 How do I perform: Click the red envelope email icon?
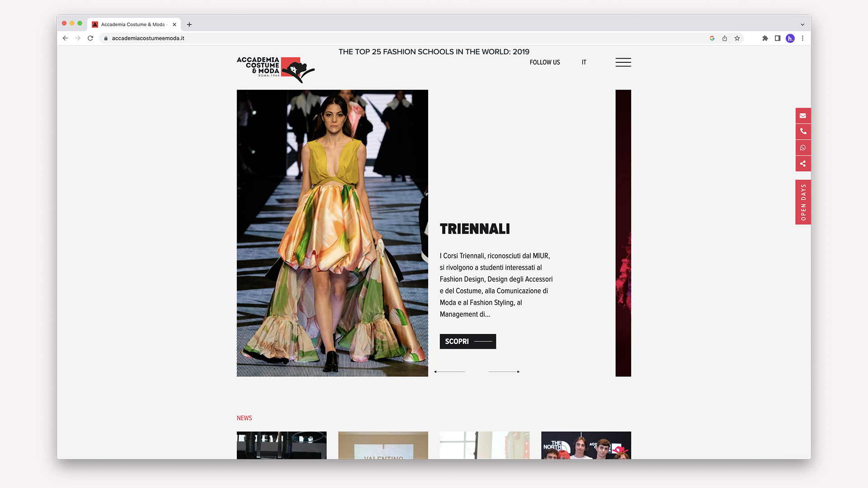pos(803,116)
